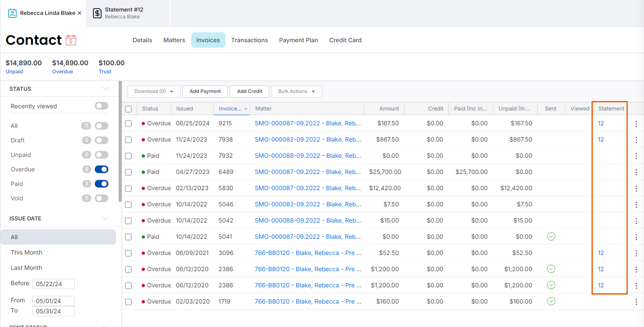The width and height of the screenshot is (644, 327).
Task: Open matter link for invoice 9215
Action: pyautogui.click(x=308, y=123)
